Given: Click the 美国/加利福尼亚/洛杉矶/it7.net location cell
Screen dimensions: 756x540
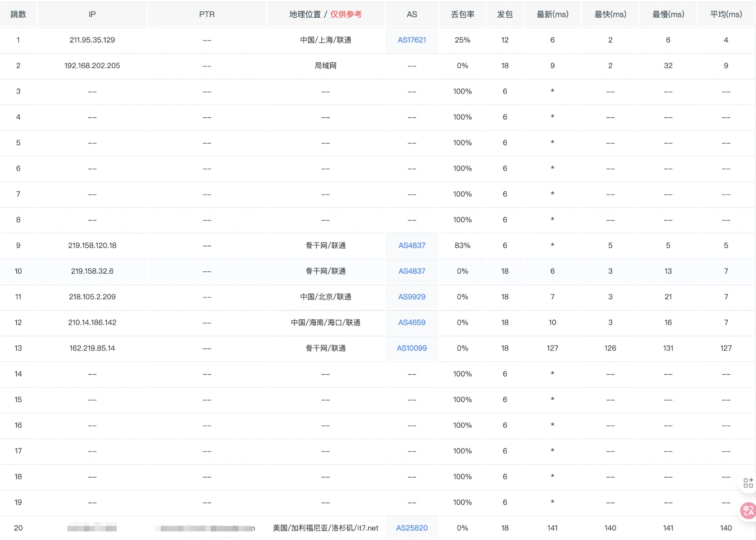Looking at the screenshot, I should pyautogui.click(x=325, y=528).
